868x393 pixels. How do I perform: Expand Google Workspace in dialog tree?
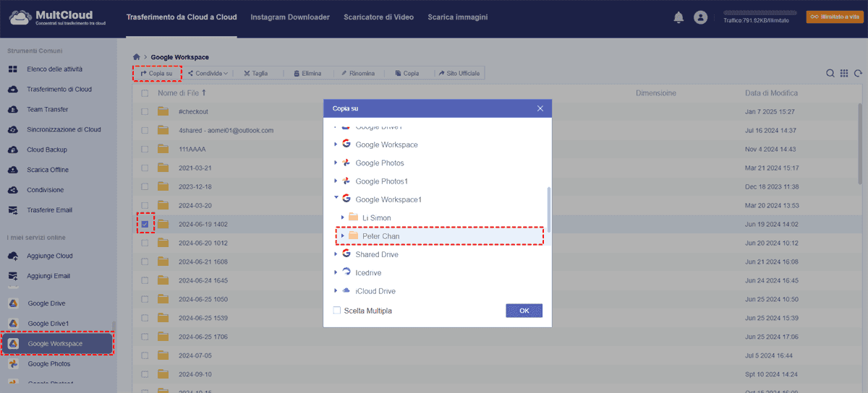(x=336, y=144)
